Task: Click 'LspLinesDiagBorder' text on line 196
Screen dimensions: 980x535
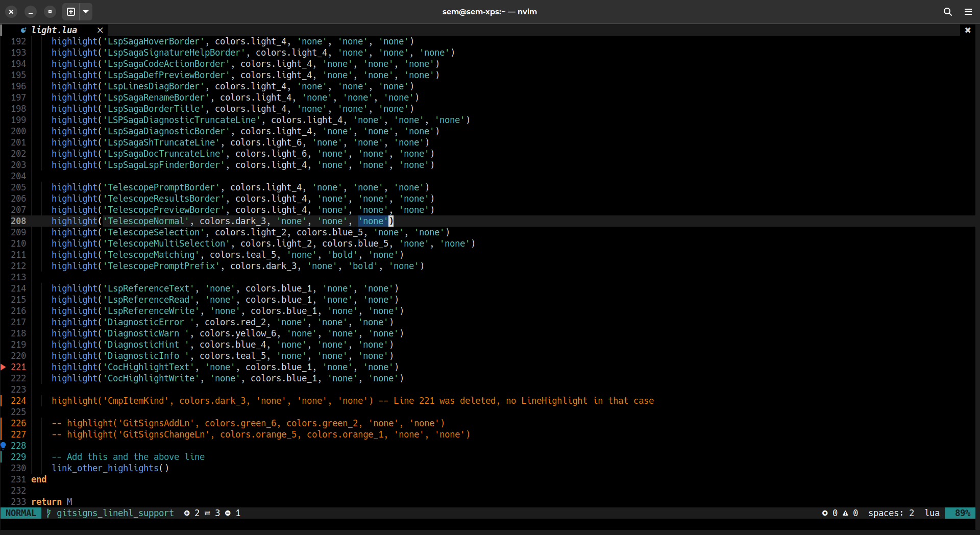Action: [154, 86]
